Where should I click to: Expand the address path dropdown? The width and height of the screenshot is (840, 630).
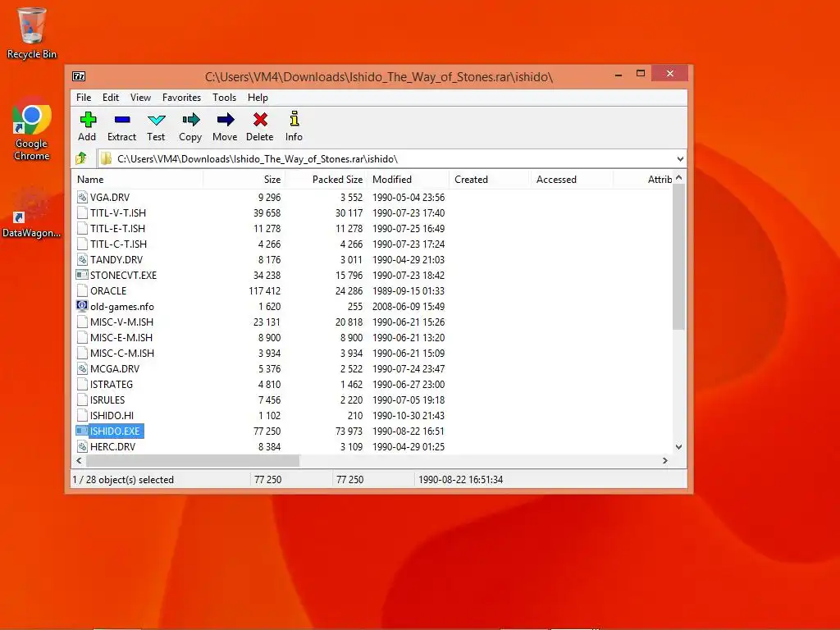(x=680, y=159)
